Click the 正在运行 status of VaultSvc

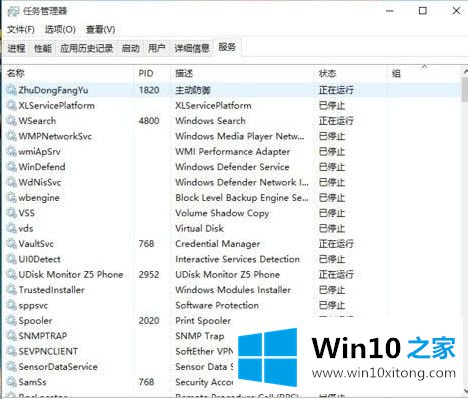coord(336,244)
